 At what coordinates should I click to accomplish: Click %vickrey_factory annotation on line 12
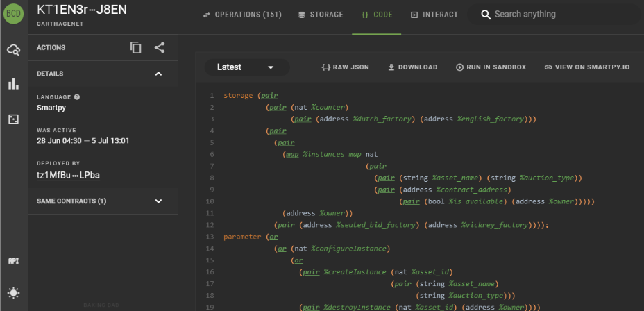pyautogui.click(x=495, y=225)
